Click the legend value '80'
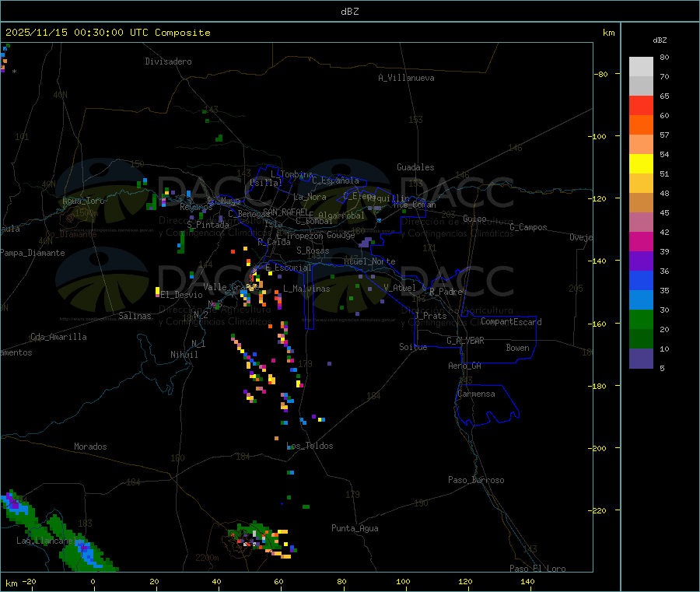Screen dimensions: 700x592 (664, 57)
